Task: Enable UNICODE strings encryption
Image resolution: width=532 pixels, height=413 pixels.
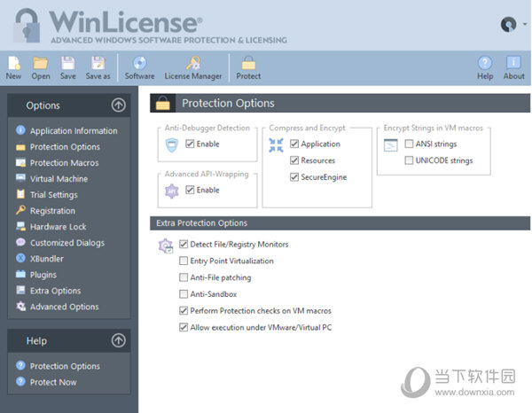Action: tap(409, 160)
